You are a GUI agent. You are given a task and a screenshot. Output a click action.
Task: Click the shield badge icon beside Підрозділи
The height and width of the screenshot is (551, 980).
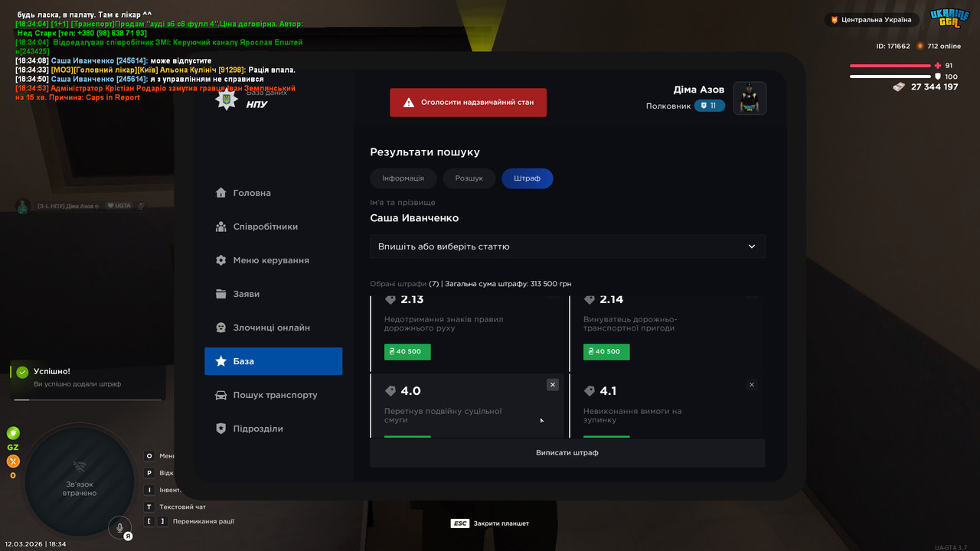coord(221,429)
